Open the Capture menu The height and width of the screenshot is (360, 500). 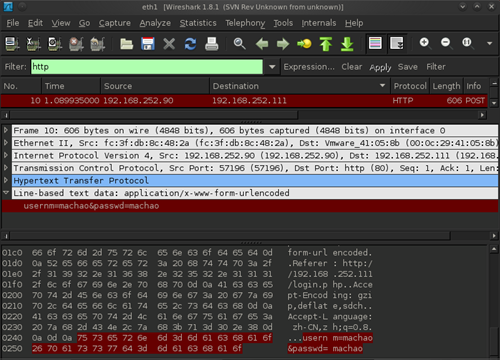point(115,23)
